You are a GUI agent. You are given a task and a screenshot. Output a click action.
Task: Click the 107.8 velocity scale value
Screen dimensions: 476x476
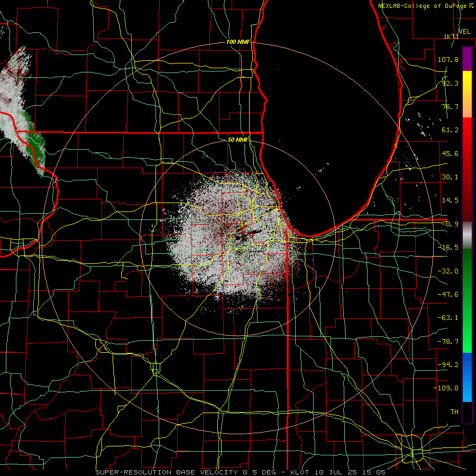click(448, 59)
